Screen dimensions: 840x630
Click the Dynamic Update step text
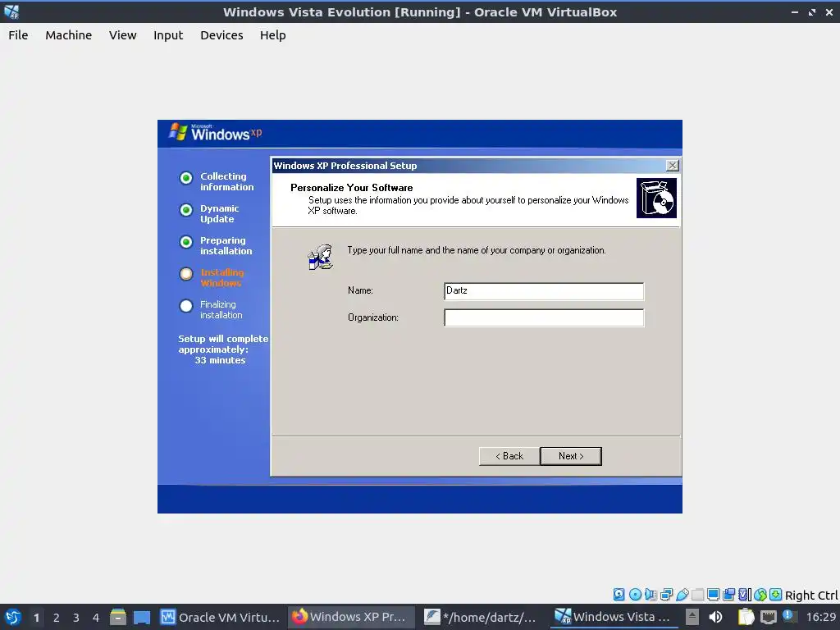(220, 214)
